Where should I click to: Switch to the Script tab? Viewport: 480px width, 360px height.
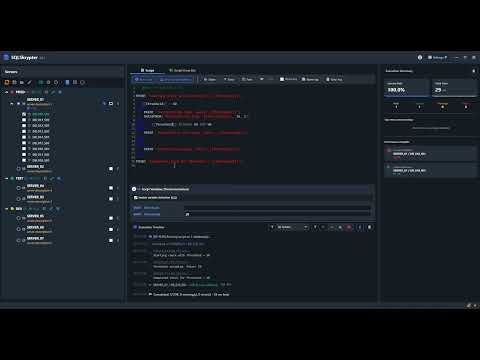tap(147, 70)
